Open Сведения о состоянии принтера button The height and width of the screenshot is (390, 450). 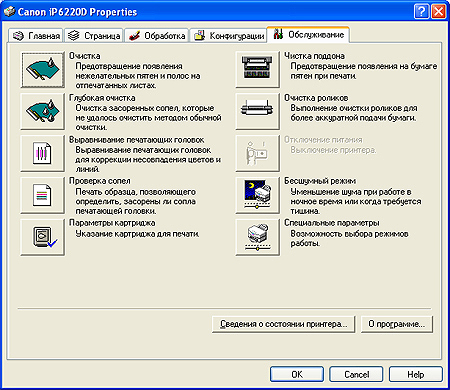284,324
